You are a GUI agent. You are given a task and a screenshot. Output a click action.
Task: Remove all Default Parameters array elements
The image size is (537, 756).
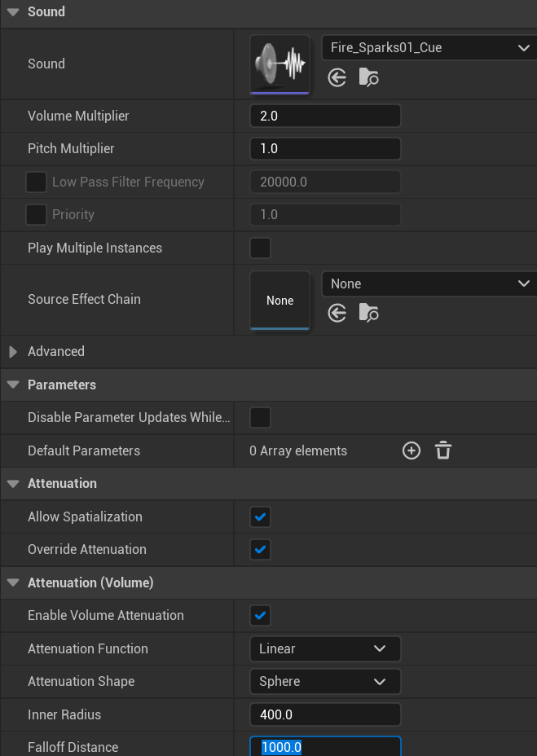click(443, 451)
